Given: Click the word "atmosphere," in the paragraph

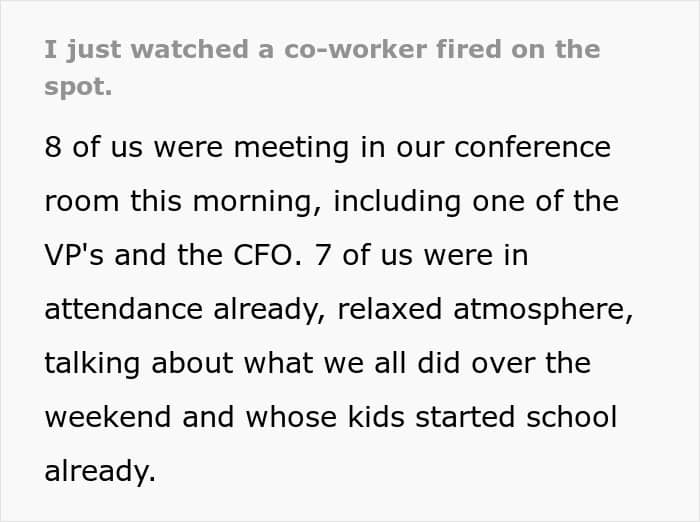Looking at the screenshot, I should [x=543, y=309].
